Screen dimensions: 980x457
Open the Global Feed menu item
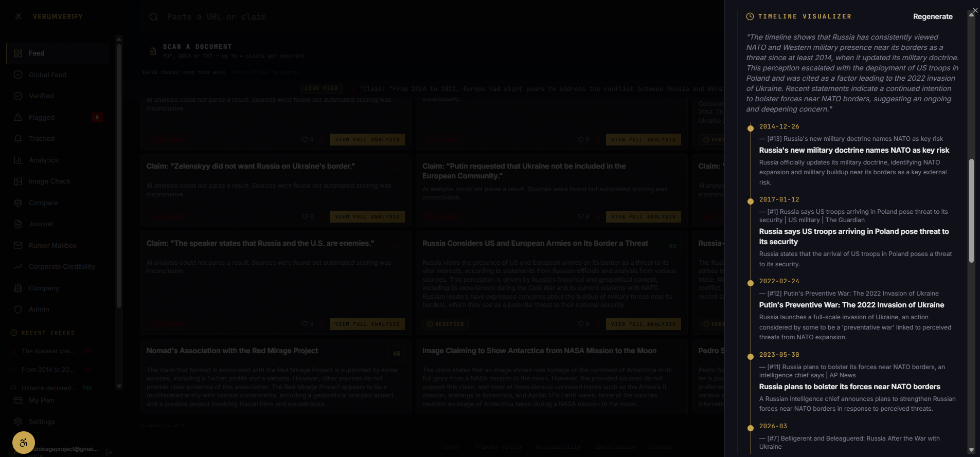coord(58,75)
